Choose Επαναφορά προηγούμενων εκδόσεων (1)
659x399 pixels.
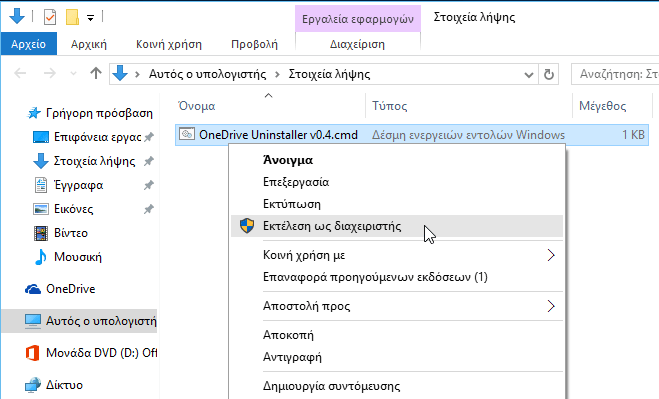click(x=397, y=277)
